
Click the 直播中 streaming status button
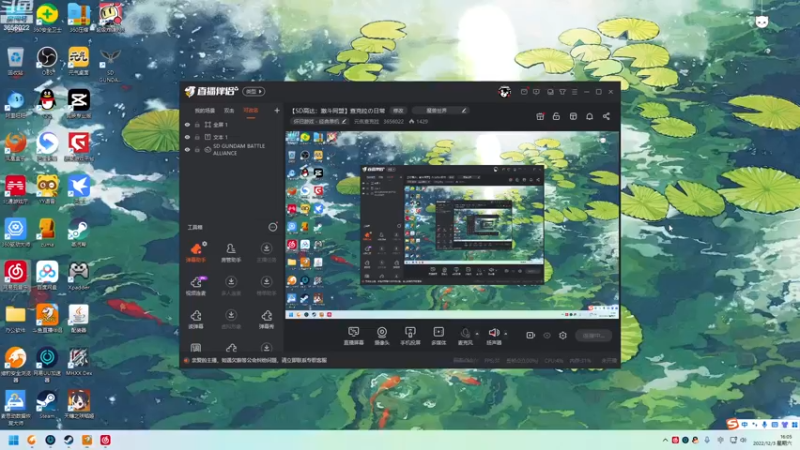click(593, 335)
